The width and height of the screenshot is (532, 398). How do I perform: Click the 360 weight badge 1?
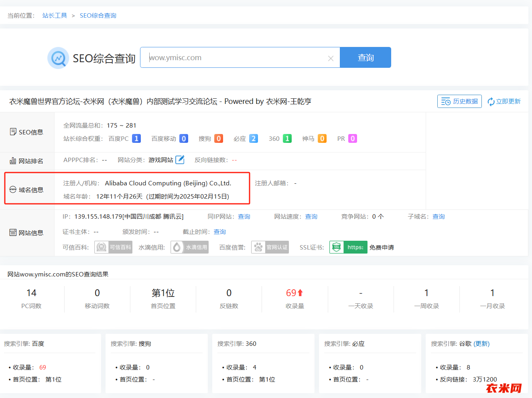287,138
